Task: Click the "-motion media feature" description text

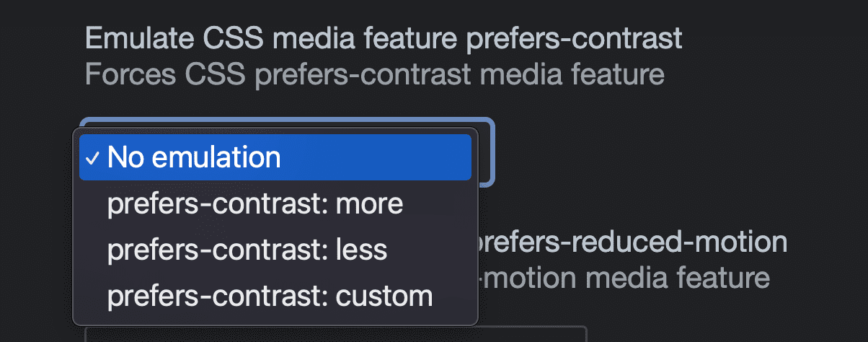Action: tap(625, 277)
